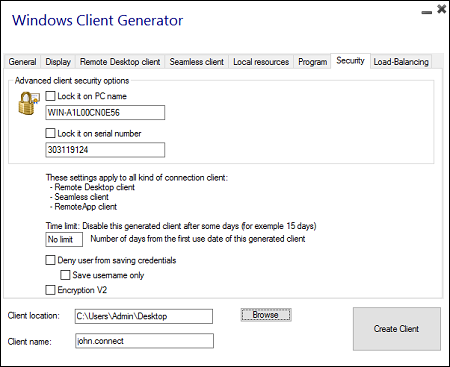The image size is (450, 367).
Task: Go to the Seamless client tab
Action: (196, 62)
